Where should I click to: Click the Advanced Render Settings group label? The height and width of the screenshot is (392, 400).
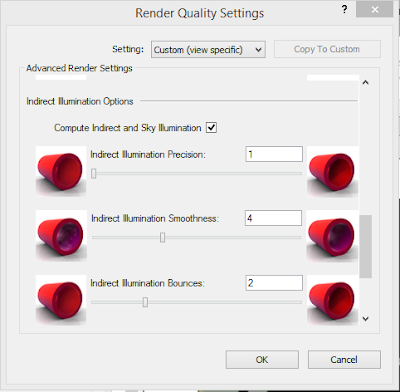79,68
